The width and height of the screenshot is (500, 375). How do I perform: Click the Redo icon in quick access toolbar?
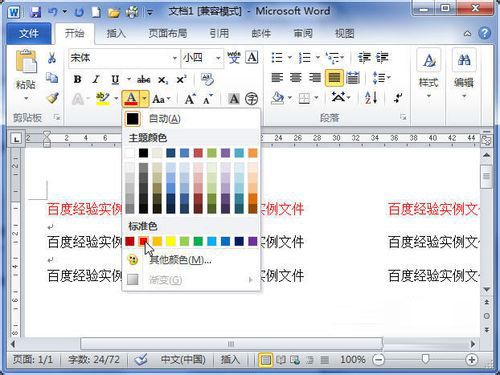pos(79,13)
